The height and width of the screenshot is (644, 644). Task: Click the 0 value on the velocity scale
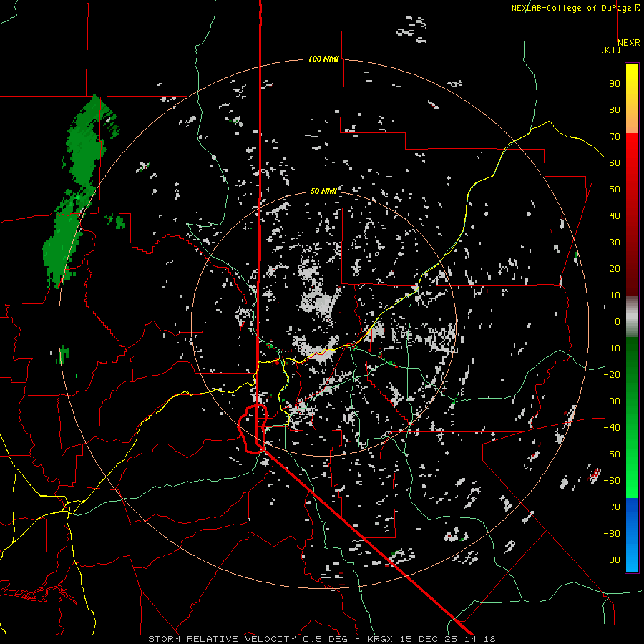pyautogui.click(x=618, y=321)
